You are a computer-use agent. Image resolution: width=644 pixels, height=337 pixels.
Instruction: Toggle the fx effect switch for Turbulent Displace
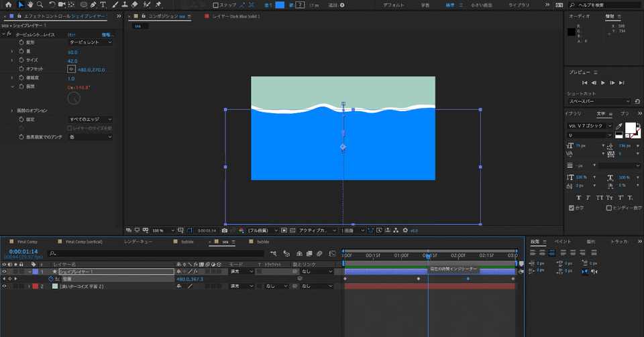click(9, 34)
